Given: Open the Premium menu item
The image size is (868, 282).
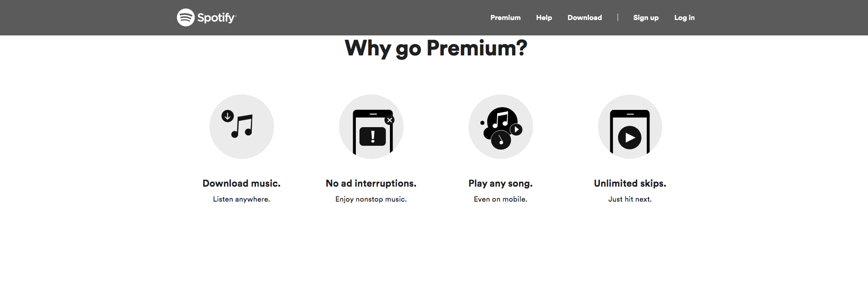Looking at the screenshot, I should (505, 18).
